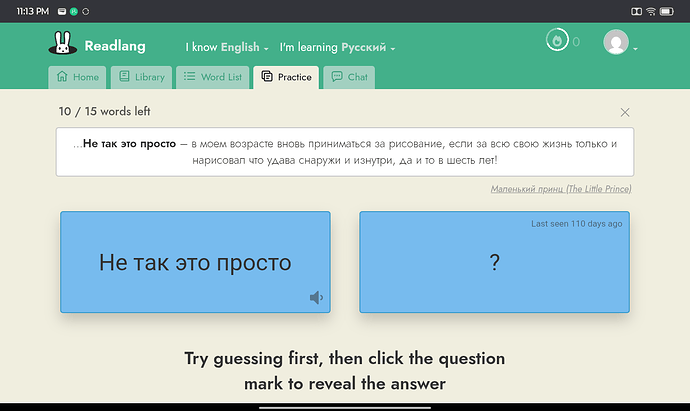
Task: Reveal the answer via question mark card
Action: [x=494, y=262]
